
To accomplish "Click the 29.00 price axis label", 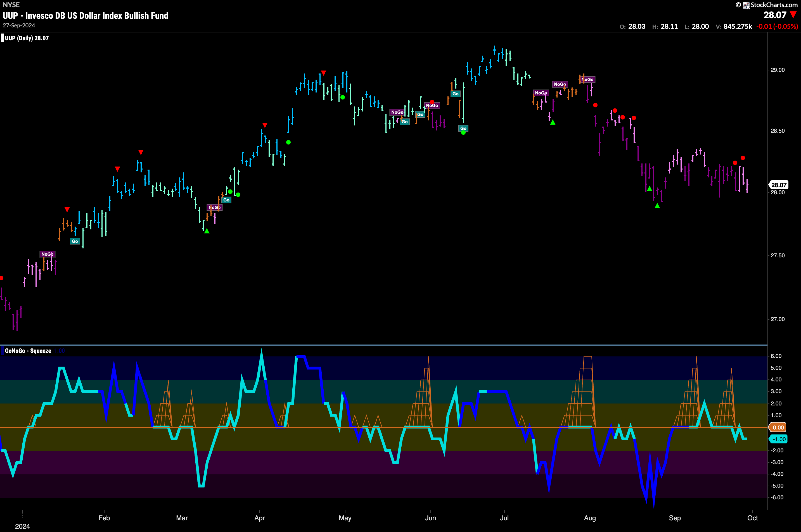I will click(x=778, y=70).
